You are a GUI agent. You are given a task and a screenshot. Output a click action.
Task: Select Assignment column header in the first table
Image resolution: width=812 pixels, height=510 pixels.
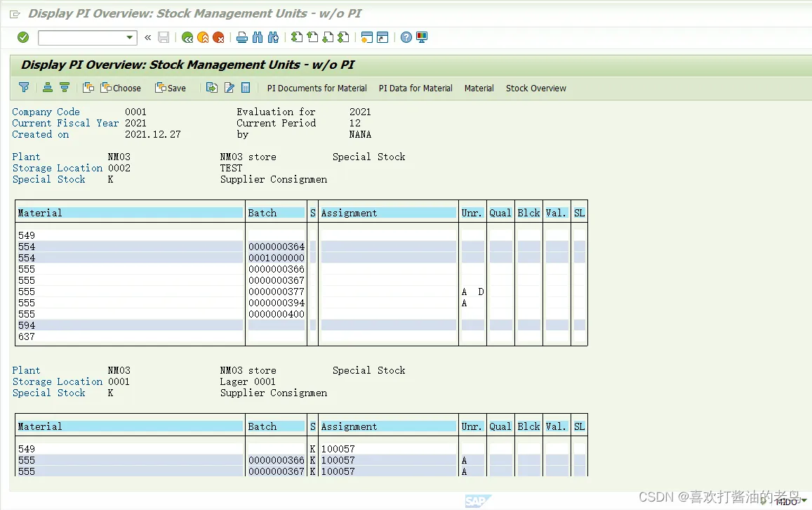tap(388, 213)
